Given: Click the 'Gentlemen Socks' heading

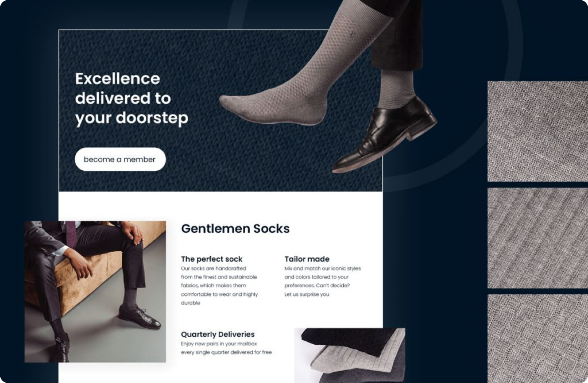Looking at the screenshot, I should click(235, 229).
